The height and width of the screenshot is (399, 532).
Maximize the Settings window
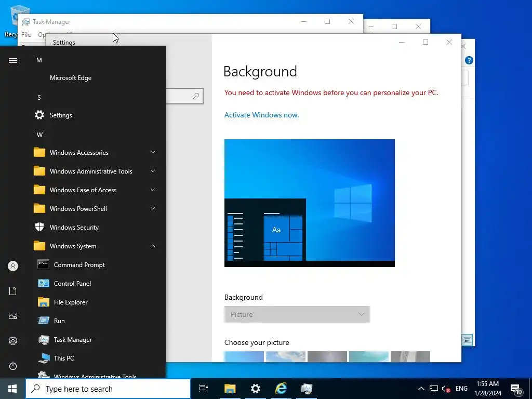pyautogui.click(x=425, y=42)
